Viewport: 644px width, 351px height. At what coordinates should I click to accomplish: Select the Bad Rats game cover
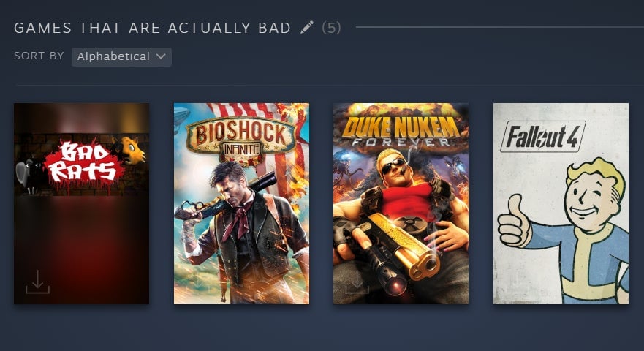(x=81, y=203)
